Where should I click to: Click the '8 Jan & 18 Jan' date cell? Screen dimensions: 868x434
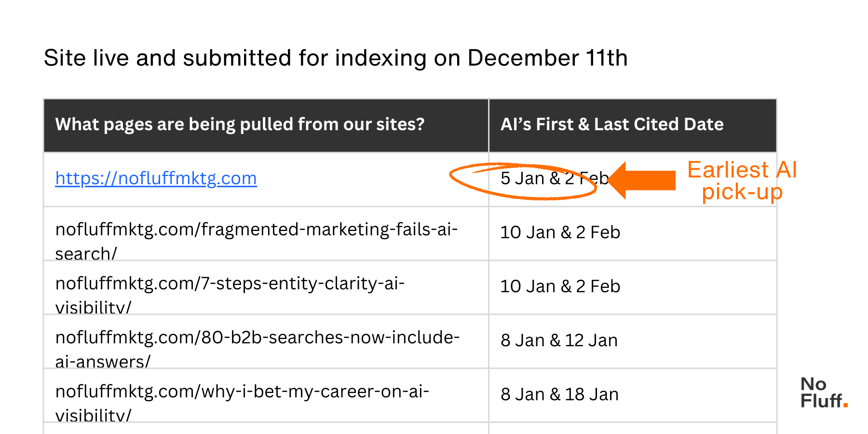[x=559, y=394]
